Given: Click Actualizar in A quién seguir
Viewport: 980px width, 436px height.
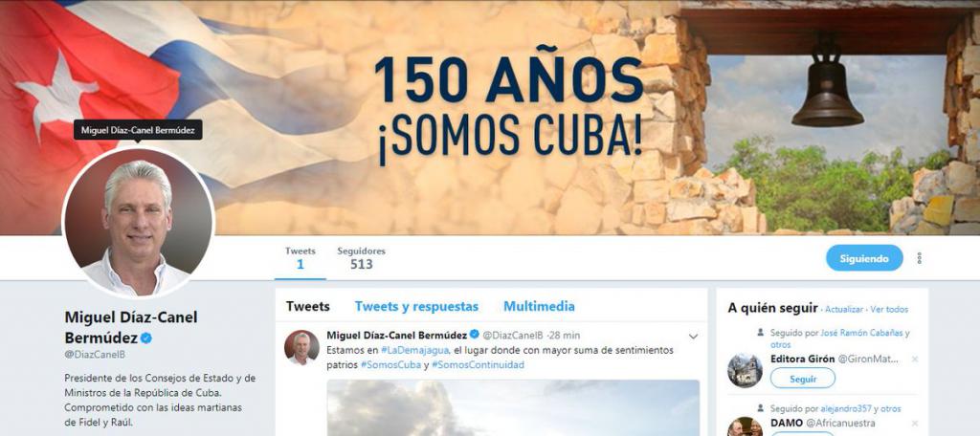Looking at the screenshot, I should coord(844,309).
